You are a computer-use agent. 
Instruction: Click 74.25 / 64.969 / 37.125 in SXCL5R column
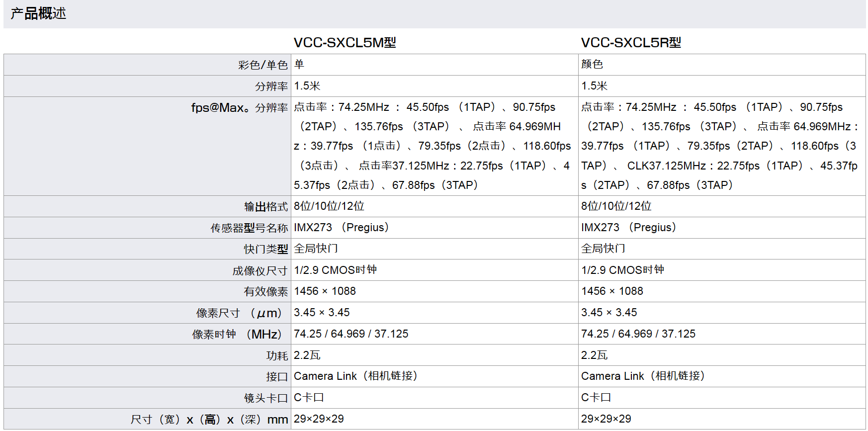click(x=639, y=334)
